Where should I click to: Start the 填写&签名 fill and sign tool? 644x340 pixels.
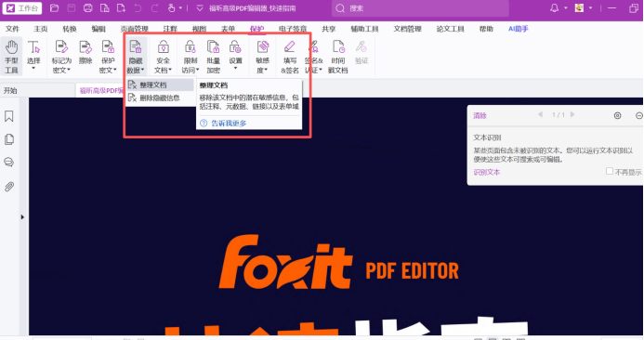(290, 57)
